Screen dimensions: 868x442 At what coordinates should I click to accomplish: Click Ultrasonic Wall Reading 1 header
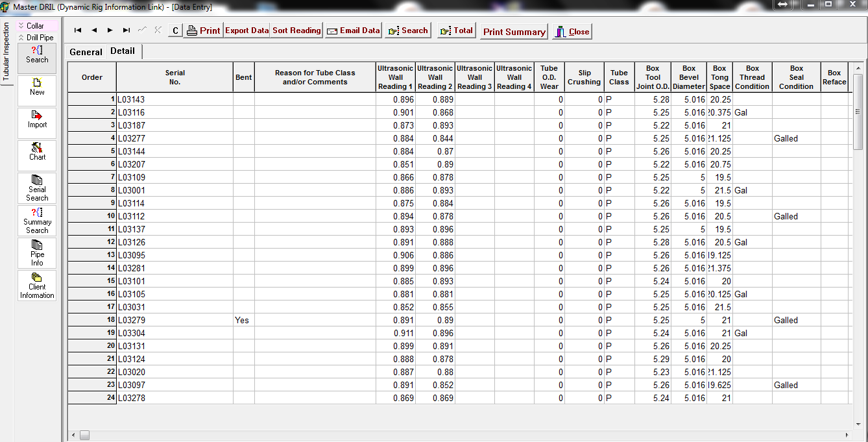tap(396, 77)
